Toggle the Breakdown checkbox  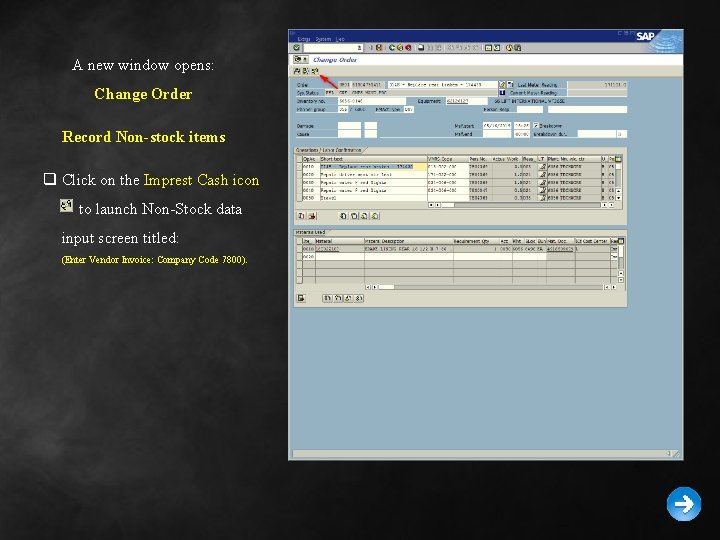pos(535,125)
